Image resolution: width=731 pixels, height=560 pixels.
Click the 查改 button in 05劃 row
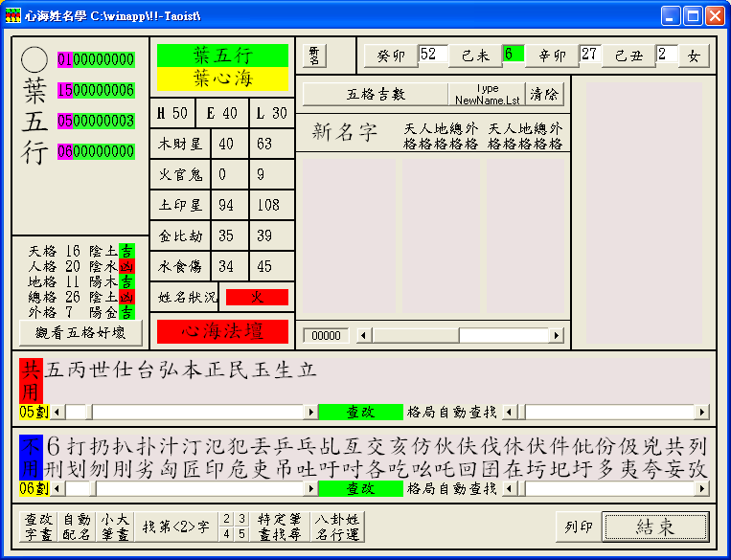coord(361,412)
